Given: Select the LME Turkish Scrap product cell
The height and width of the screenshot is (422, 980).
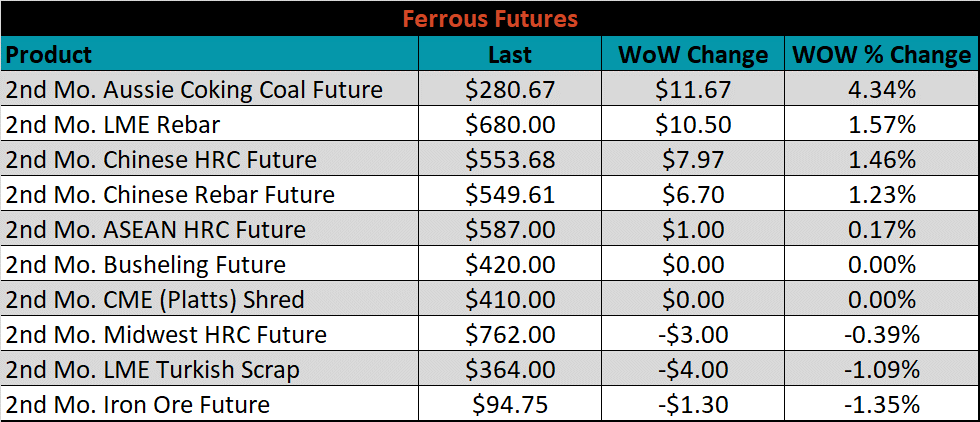Looking at the screenshot, I should pyautogui.click(x=210, y=369).
